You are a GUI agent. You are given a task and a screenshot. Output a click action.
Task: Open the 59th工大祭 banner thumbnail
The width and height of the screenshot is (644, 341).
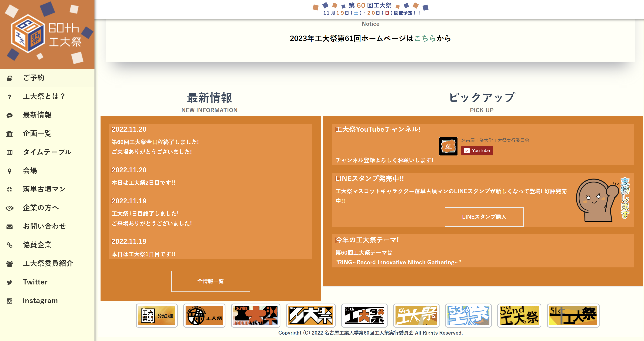[157, 315]
